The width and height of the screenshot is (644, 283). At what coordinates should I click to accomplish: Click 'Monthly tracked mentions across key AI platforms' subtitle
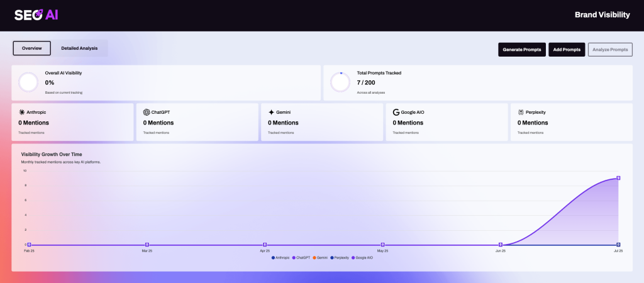pyautogui.click(x=61, y=162)
